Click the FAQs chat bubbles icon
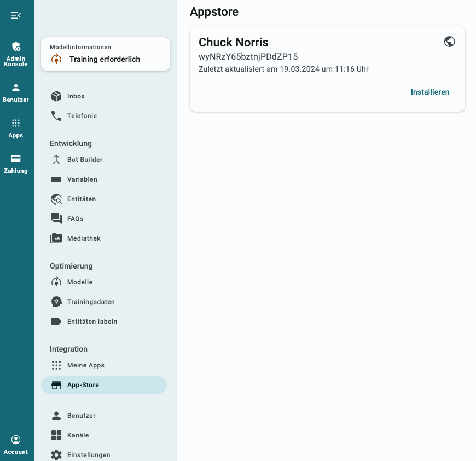Image resolution: width=476 pixels, height=461 pixels. [56, 219]
